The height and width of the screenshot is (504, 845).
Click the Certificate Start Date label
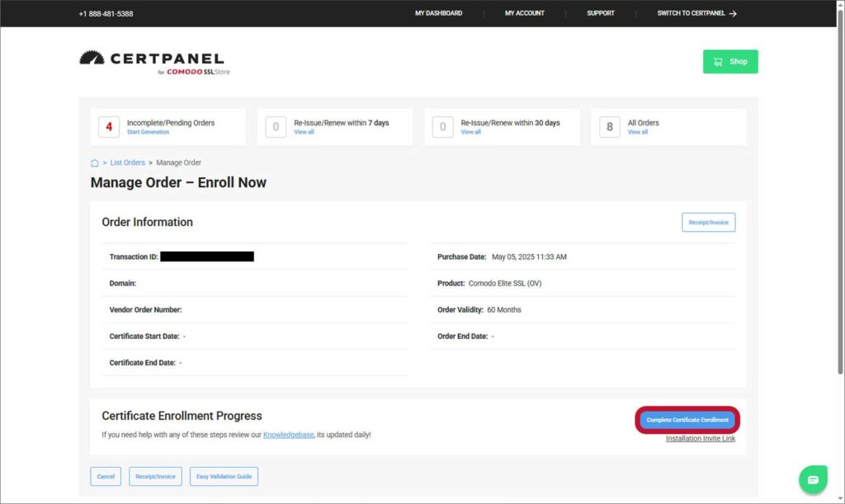click(144, 336)
